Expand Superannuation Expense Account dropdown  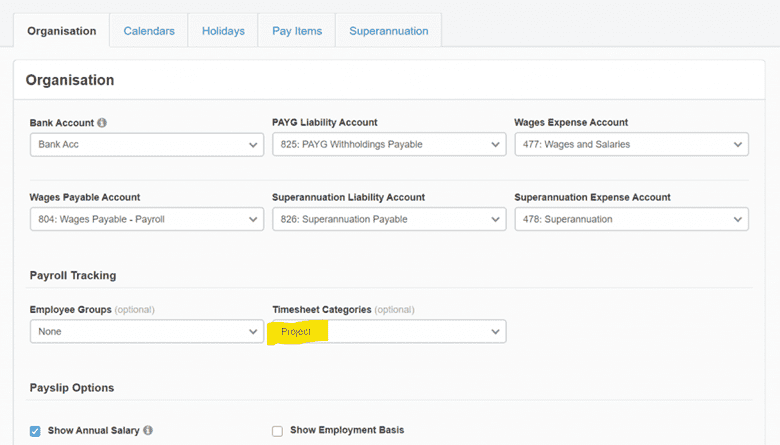click(630, 219)
